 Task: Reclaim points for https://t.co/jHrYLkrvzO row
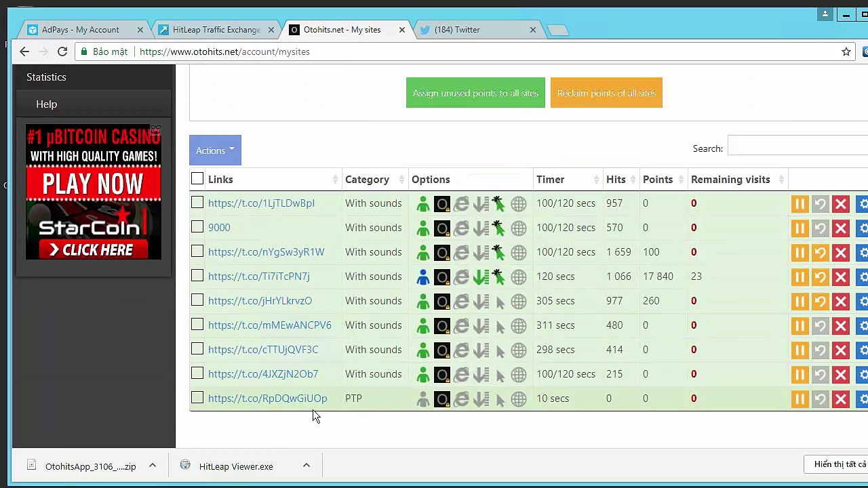point(821,301)
